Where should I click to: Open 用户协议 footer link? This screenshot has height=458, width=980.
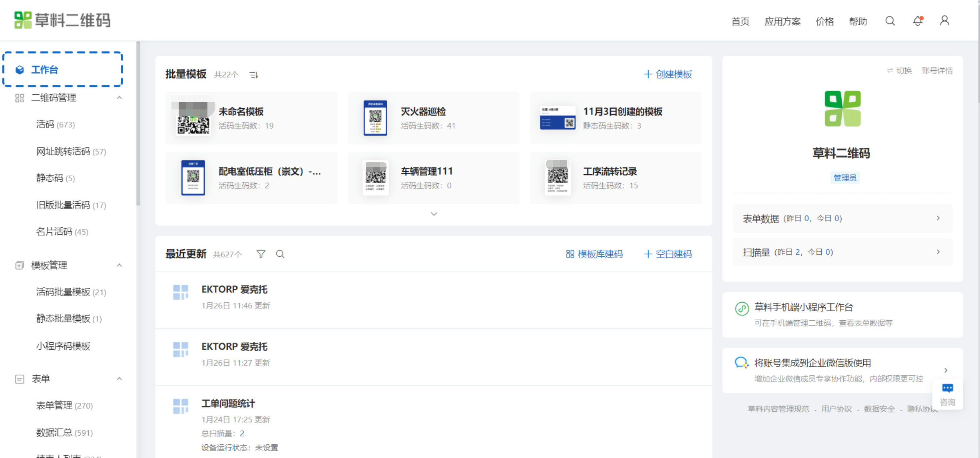coord(837,409)
